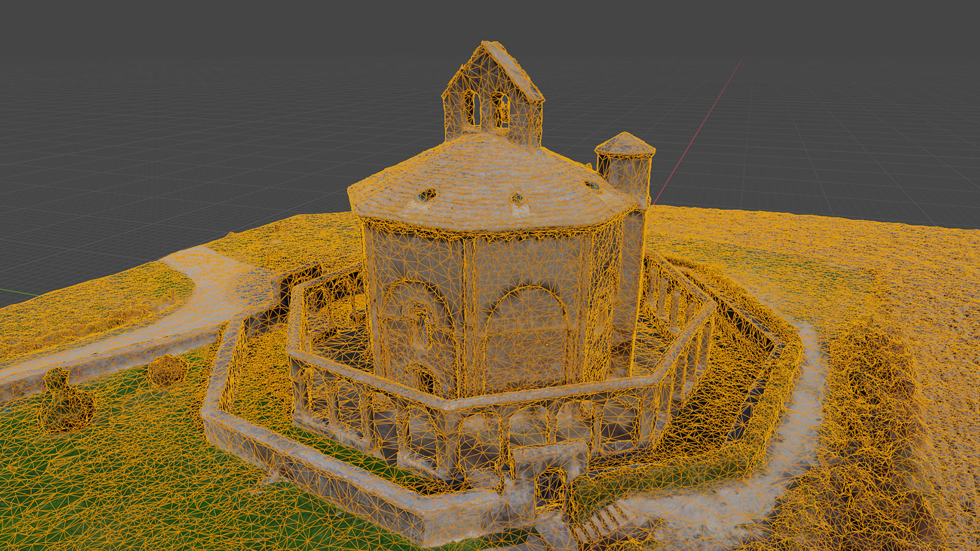Image resolution: width=980 pixels, height=551 pixels.
Task: Select the round bush nearest the left edge
Action: [66, 404]
